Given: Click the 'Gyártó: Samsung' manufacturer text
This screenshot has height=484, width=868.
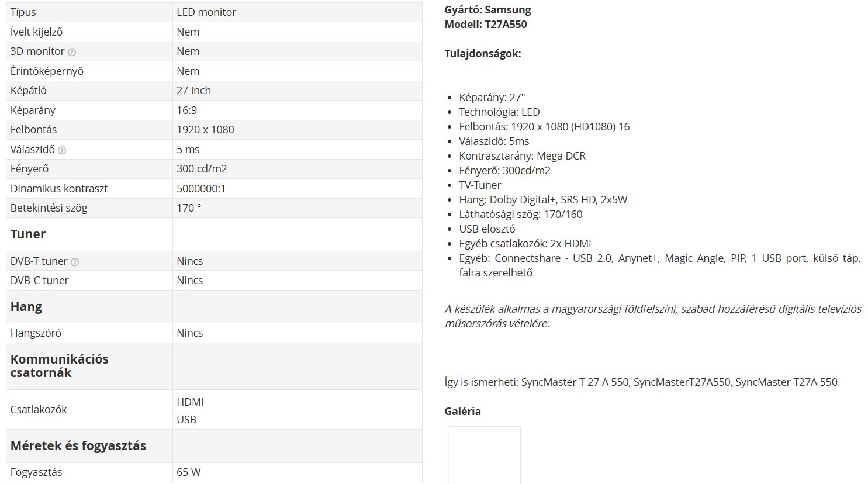Looking at the screenshot, I should pyautogui.click(x=487, y=10).
